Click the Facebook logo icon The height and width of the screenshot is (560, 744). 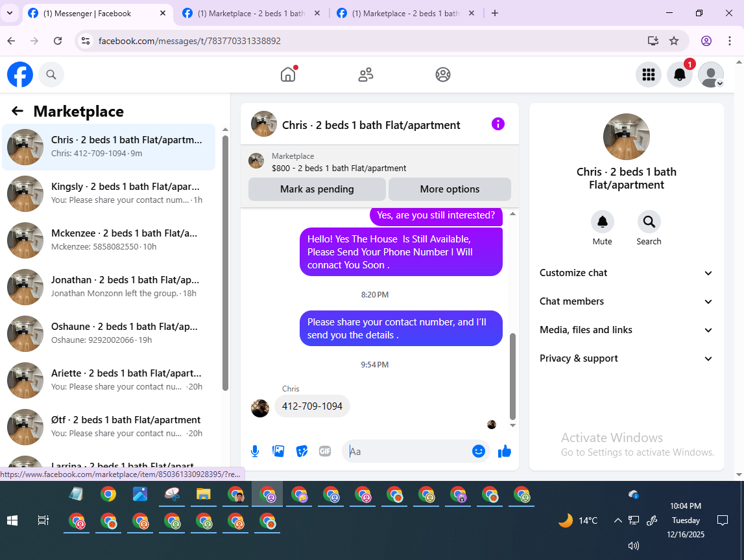(x=20, y=75)
